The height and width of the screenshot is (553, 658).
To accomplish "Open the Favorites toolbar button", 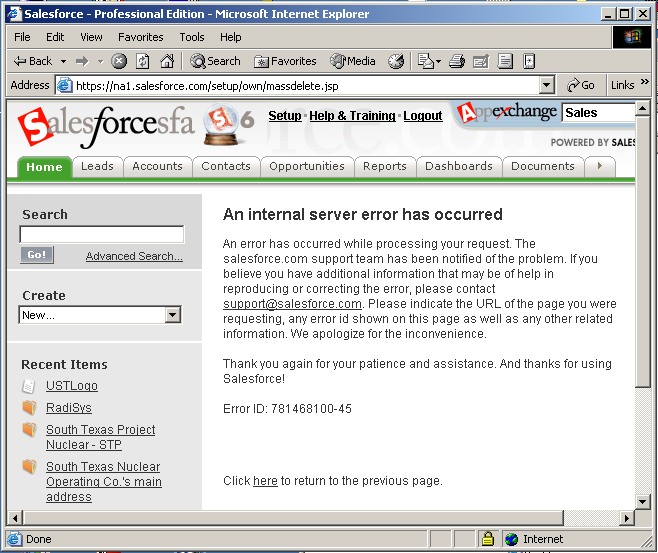I will click(285, 61).
